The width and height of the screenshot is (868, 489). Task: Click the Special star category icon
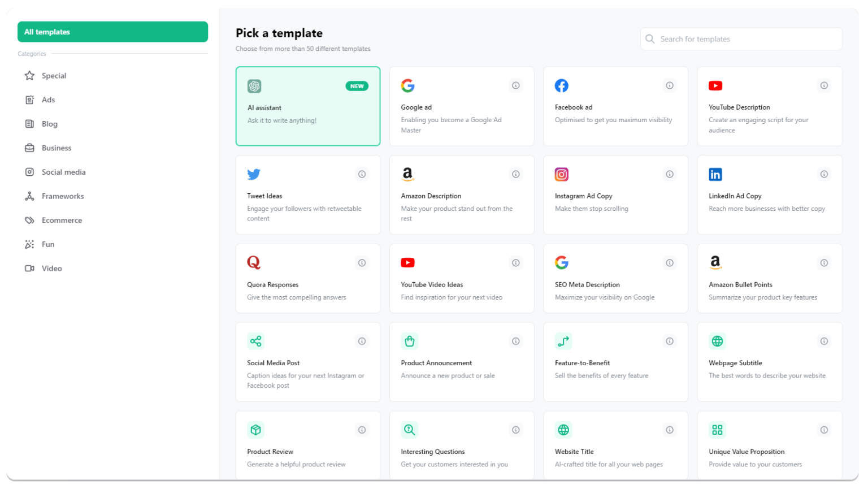pyautogui.click(x=29, y=75)
